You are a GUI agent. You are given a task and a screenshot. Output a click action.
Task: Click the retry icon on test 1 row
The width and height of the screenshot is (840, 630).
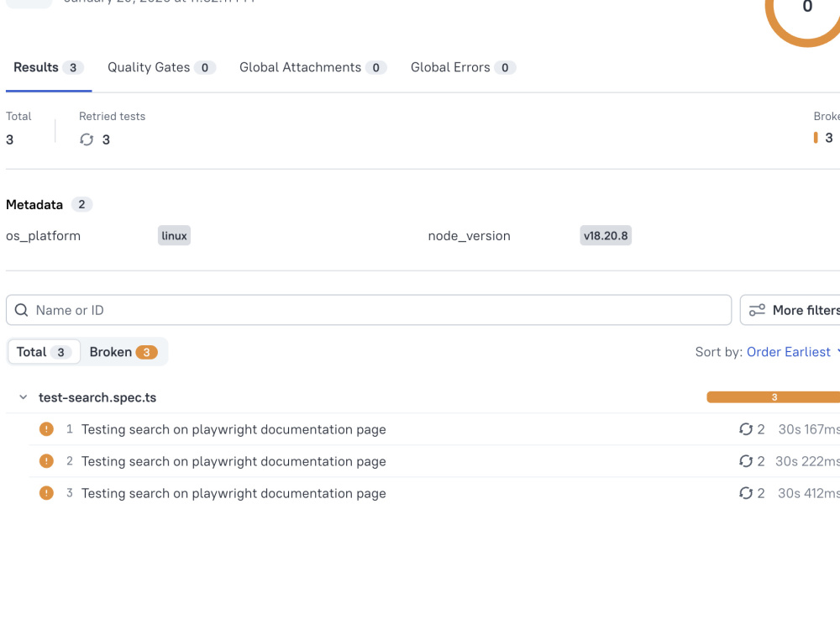(746, 429)
